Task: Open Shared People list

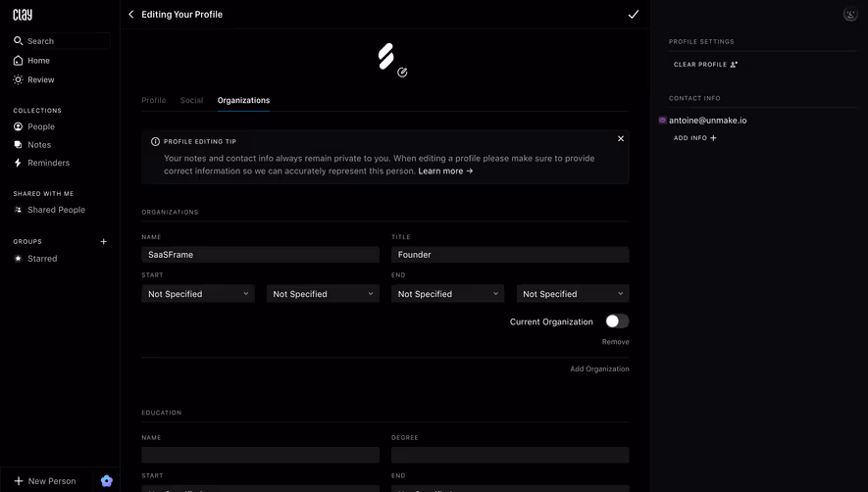Action: coord(56,210)
